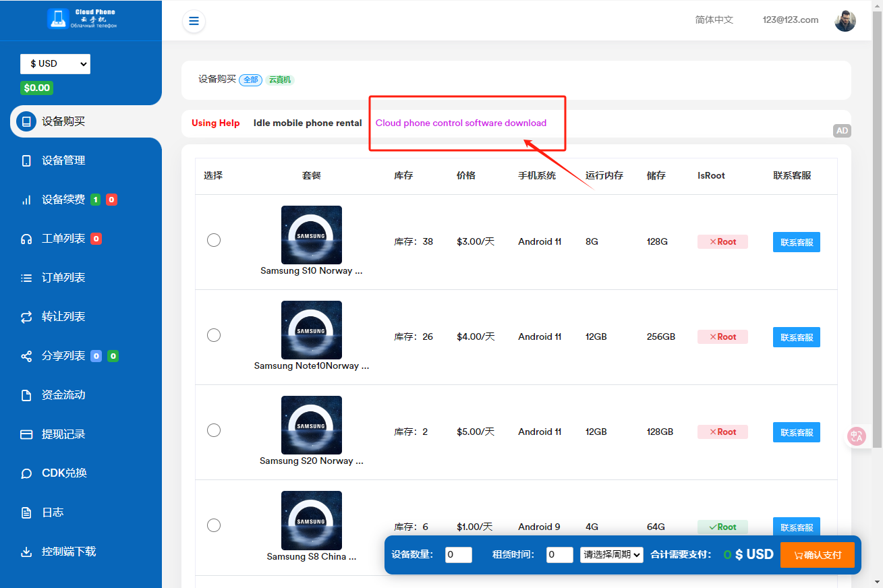Filter devices by 全部 tag
This screenshot has height=588, width=883.
[250, 80]
